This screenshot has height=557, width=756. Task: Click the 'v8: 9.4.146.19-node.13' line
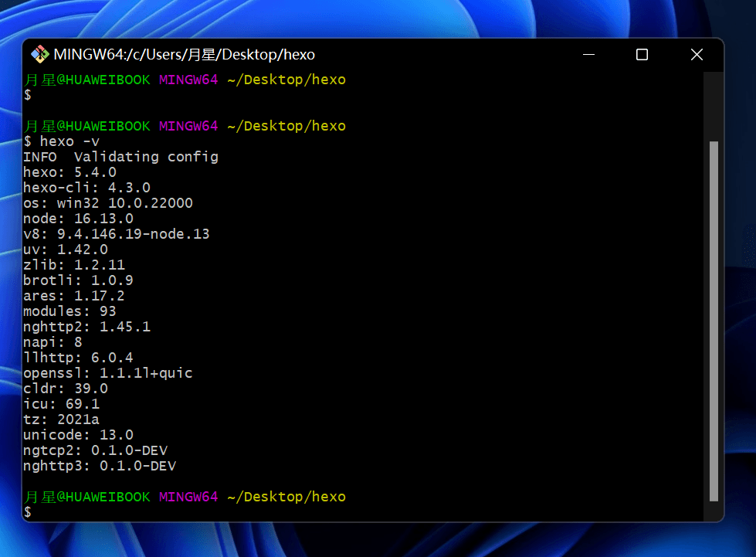pyautogui.click(x=116, y=234)
